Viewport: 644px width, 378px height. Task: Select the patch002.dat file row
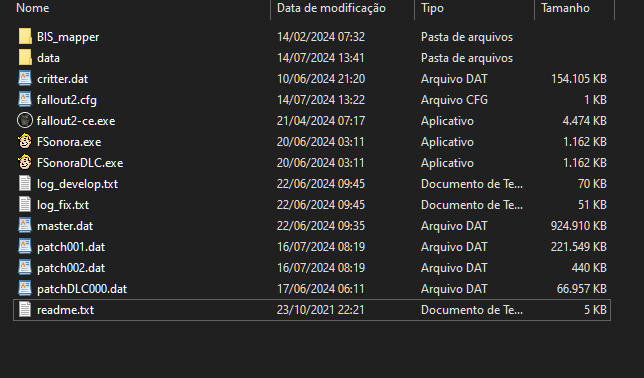tap(312, 267)
